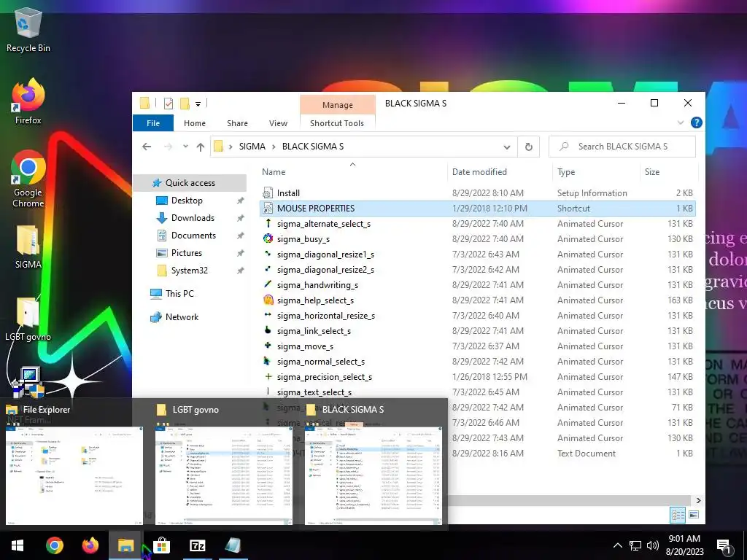
Task: Open the Windows Start menu
Action: point(18,545)
